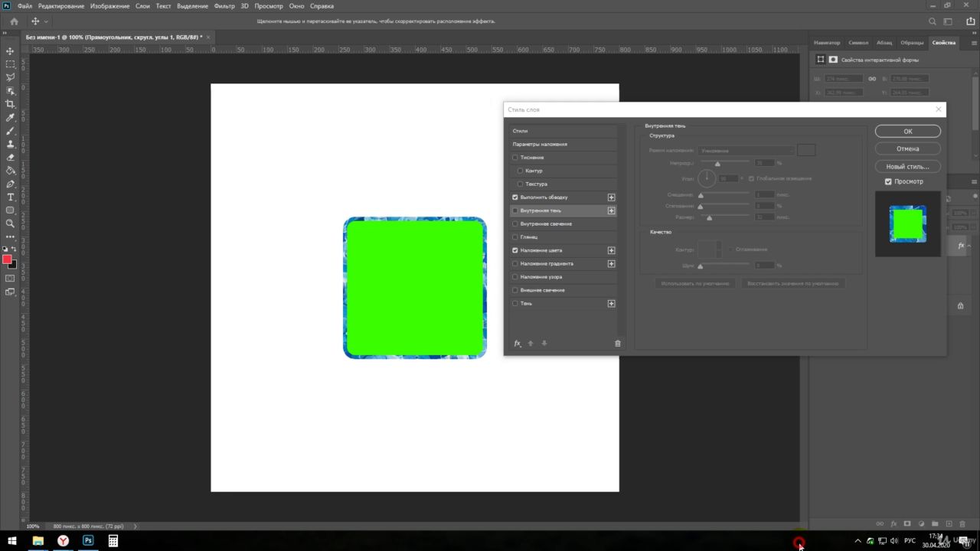Select the Crop tool

click(10, 104)
